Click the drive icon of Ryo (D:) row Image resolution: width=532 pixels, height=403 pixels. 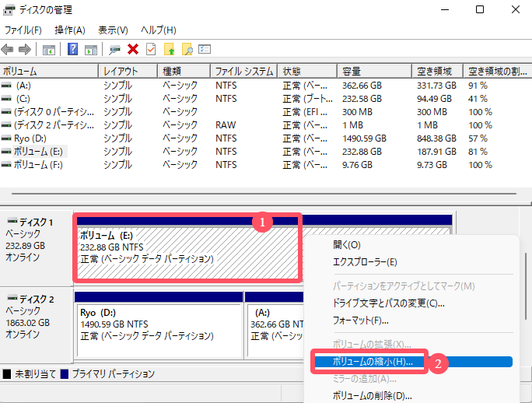pos(6,138)
